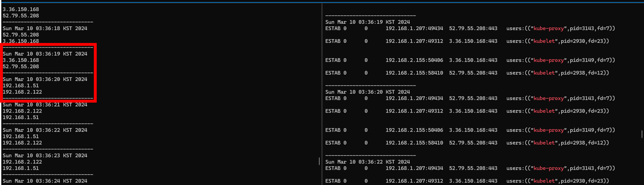Viewport: 644px width, 185px height.
Task: Click the timestamp Sun Mar 10 03:36:23
Action: pyautogui.click(x=45, y=155)
